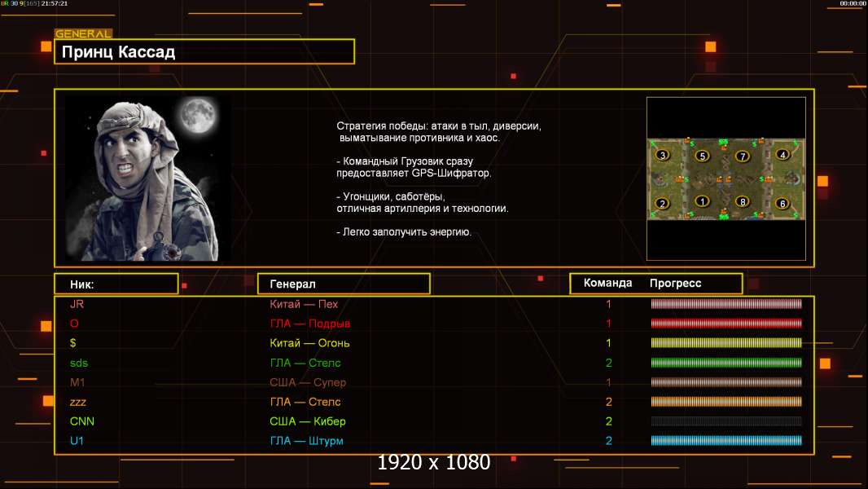Select start position 8 on the minimap
Image resolution: width=868 pixels, height=489 pixels.
coord(743,201)
